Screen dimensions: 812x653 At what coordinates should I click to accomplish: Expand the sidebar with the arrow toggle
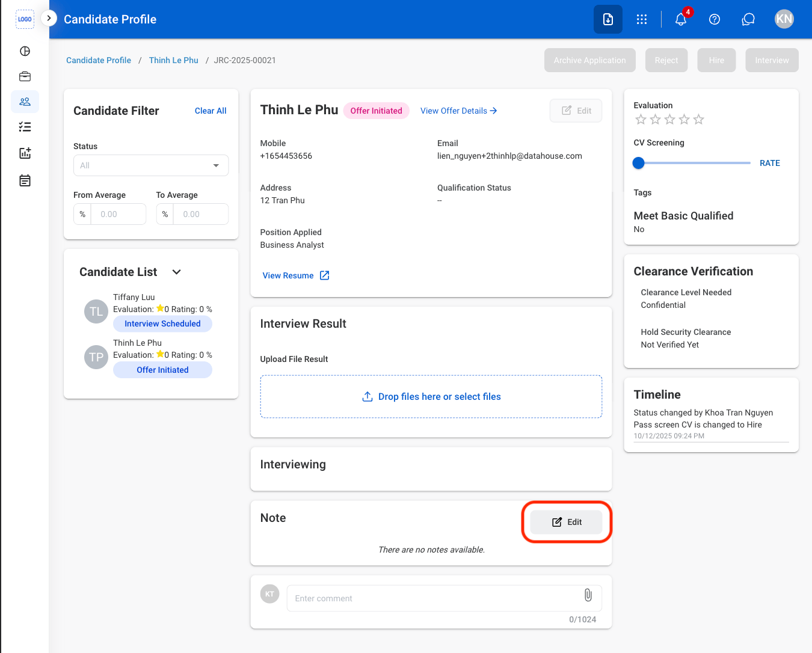[x=49, y=19]
